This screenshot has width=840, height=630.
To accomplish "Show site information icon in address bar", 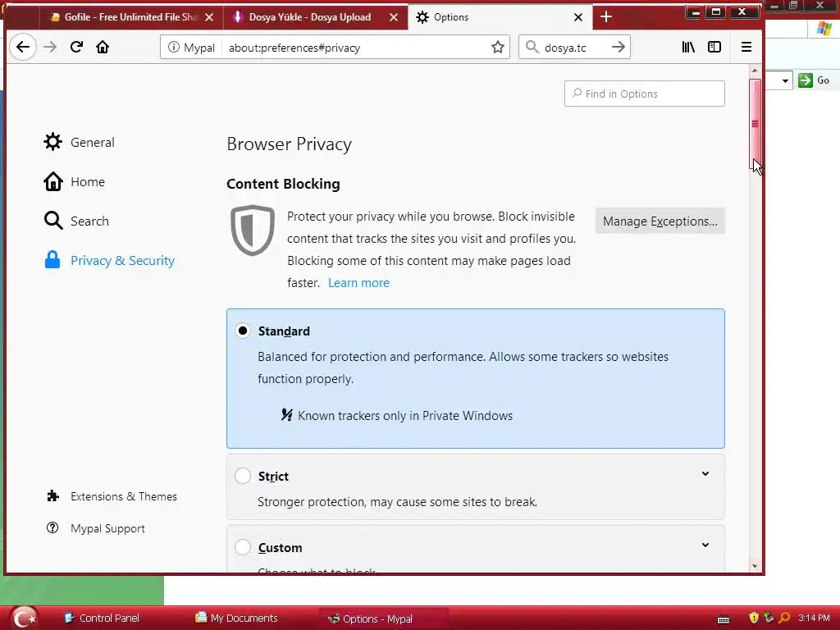I will pyautogui.click(x=174, y=47).
